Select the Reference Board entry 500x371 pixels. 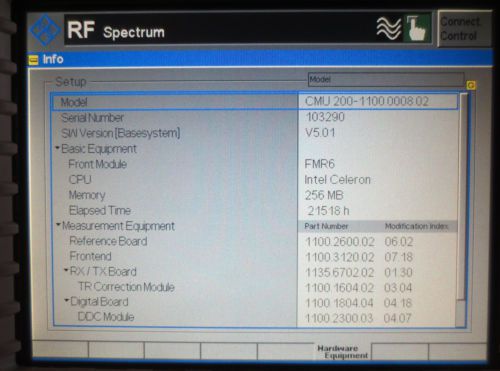click(x=108, y=241)
